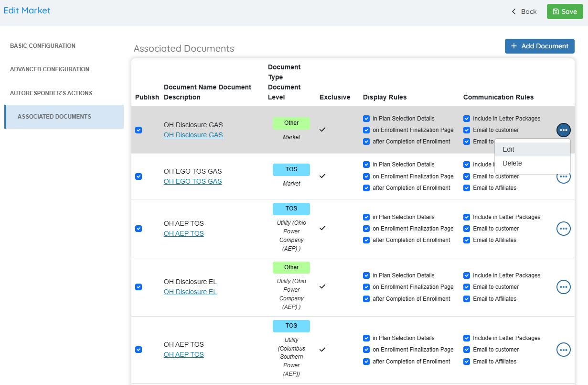Viewport: 588px width, 385px height.
Task: Switch to the Basic Configuration section
Action: [43, 46]
